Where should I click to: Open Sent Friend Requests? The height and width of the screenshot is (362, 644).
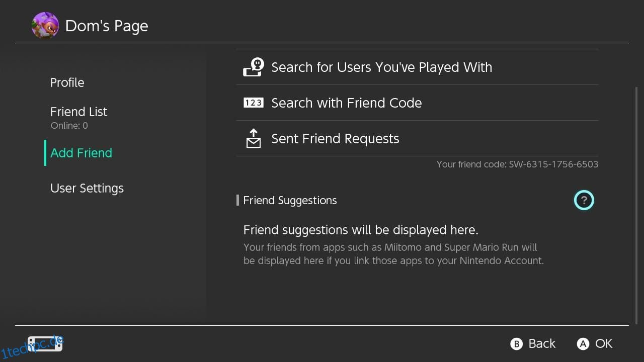(x=417, y=138)
